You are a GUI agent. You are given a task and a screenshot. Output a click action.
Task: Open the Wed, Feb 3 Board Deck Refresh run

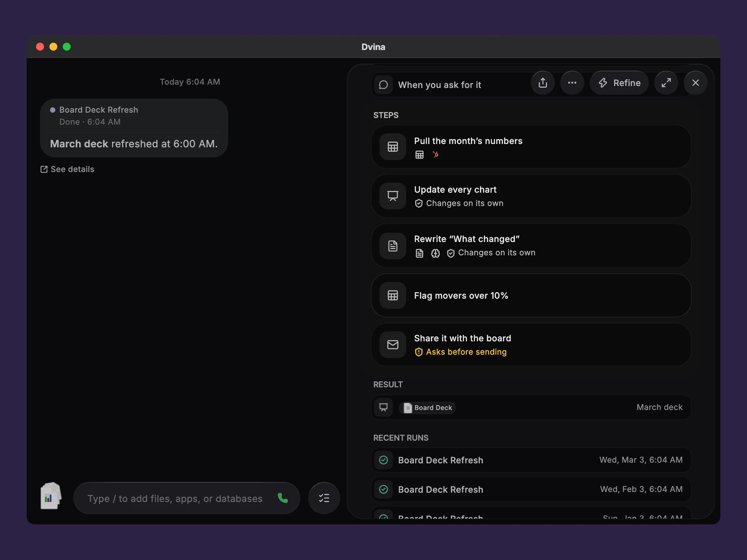pyautogui.click(x=531, y=489)
